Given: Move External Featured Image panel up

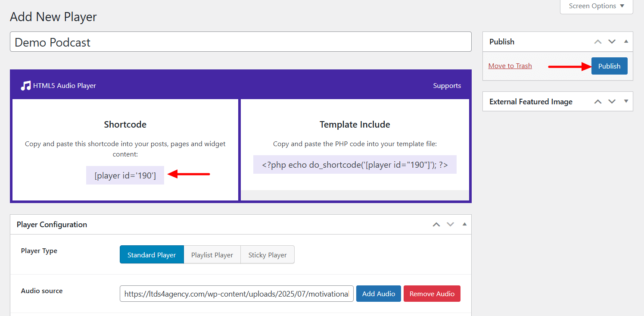Looking at the screenshot, I should [x=597, y=102].
